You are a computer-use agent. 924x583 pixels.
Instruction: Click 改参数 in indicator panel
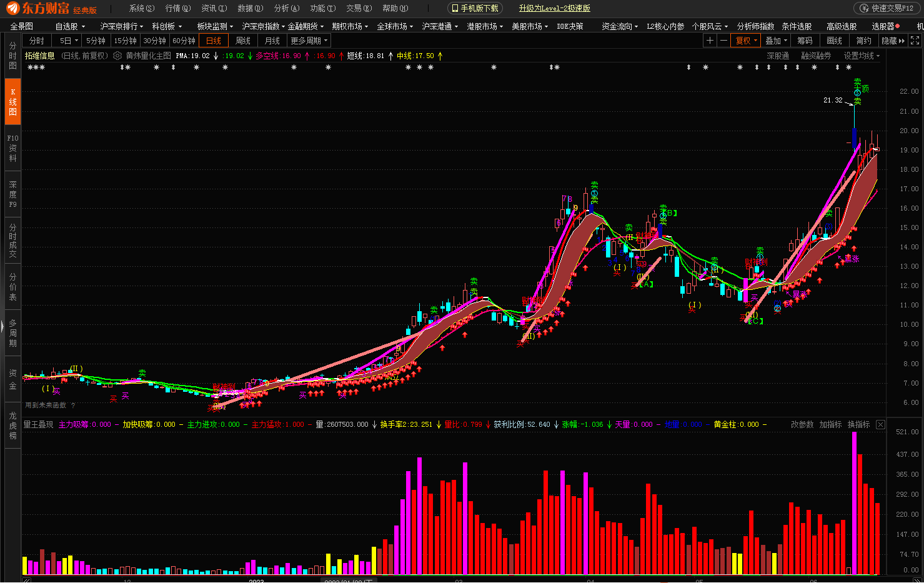click(x=802, y=424)
